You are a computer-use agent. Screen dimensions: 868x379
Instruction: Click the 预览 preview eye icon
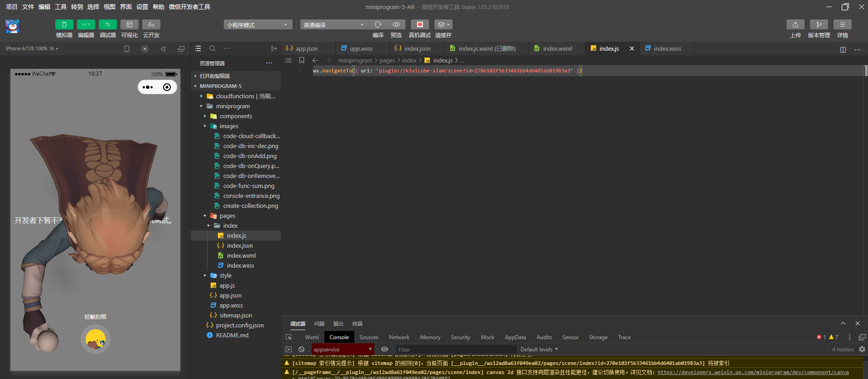pyautogui.click(x=396, y=24)
